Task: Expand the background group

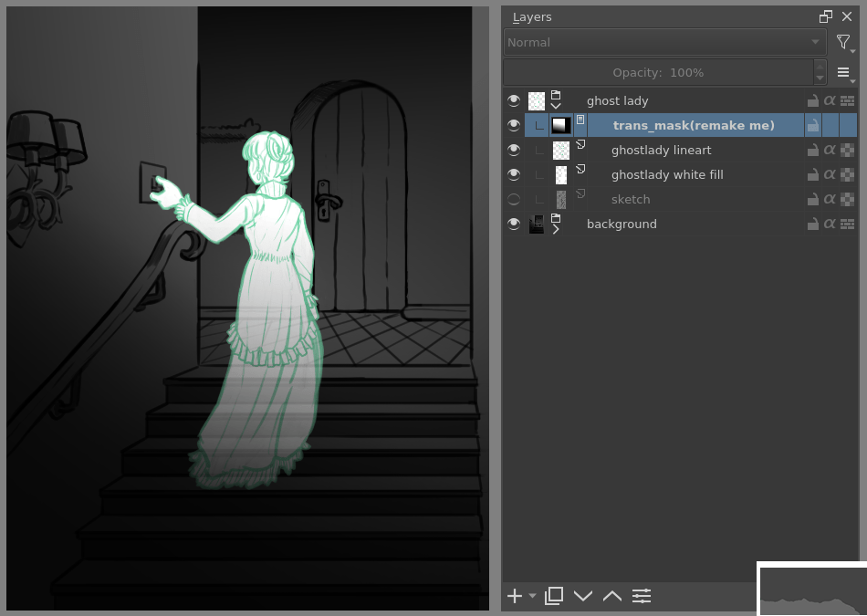Action: [x=555, y=229]
